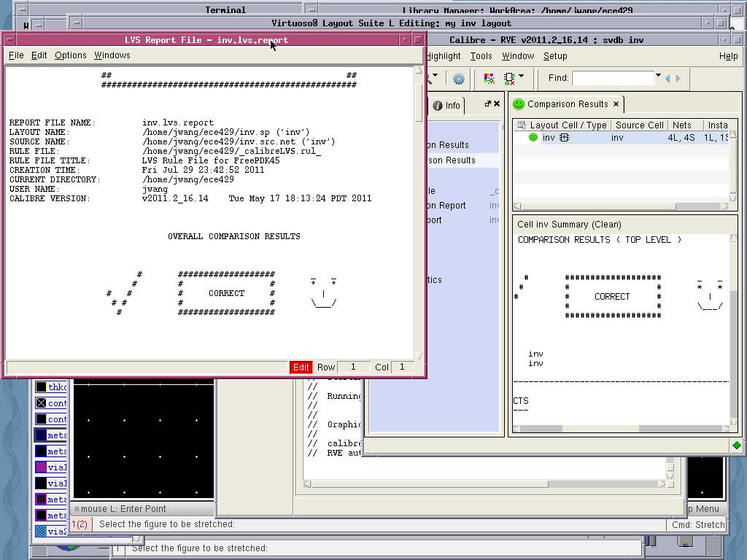
Task: Click the 'Cmd: Stretch' status indicator
Action: point(698,525)
